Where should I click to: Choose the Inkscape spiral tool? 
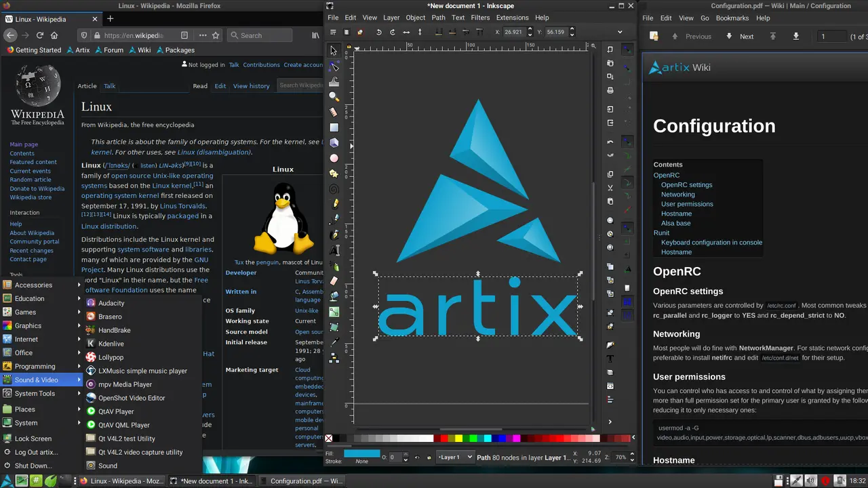pyautogui.click(x=334, y=189)
